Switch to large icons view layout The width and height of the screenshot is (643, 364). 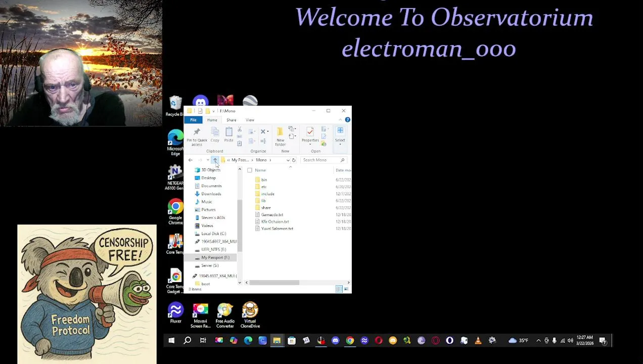tap(346, 289)
